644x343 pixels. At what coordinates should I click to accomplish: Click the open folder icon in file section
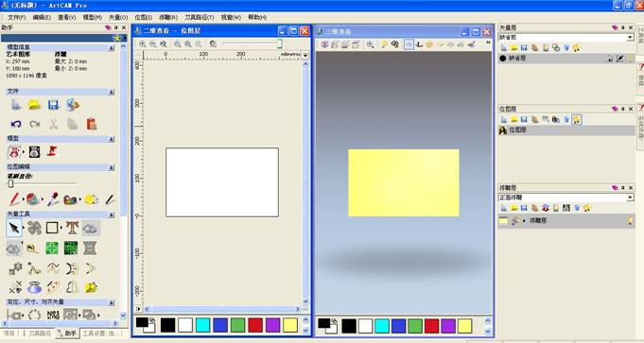(34, 105)
